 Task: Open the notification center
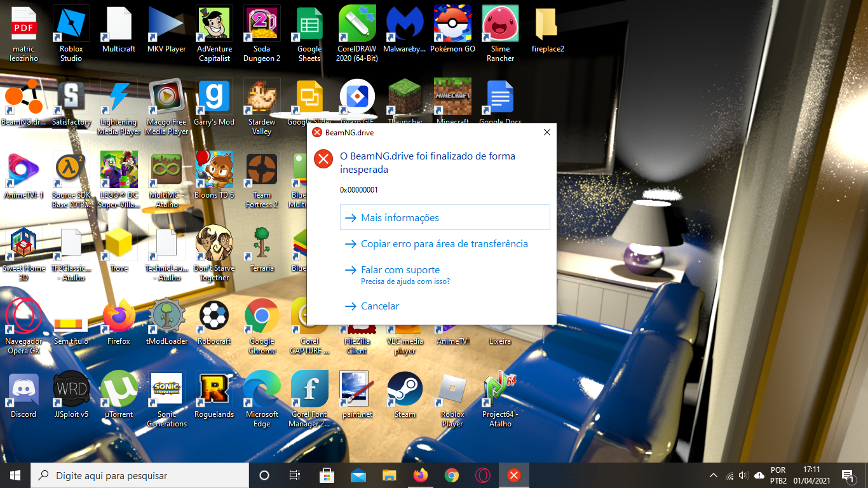click(847, 475)
